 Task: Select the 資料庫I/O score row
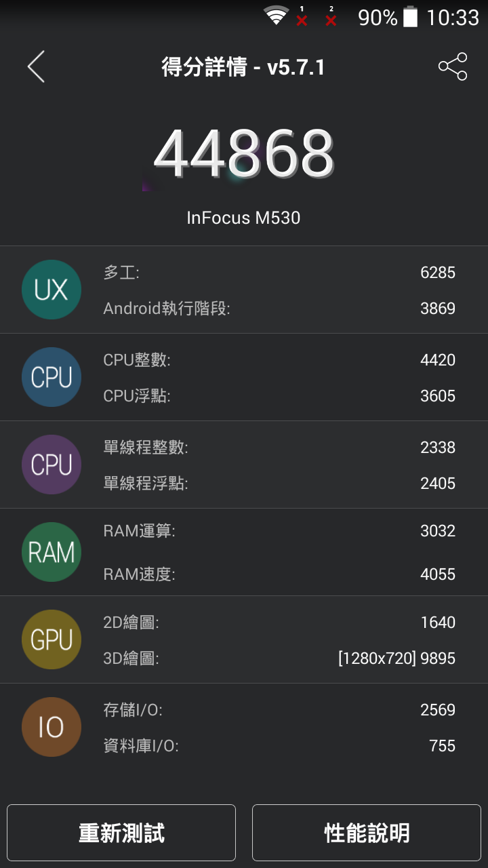coord(279,746)
